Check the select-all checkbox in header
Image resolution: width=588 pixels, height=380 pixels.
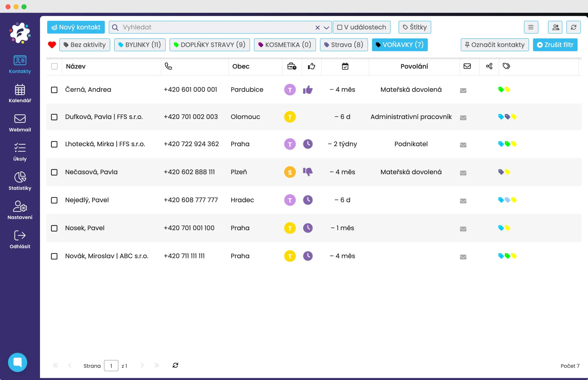(x=54, y=66)
